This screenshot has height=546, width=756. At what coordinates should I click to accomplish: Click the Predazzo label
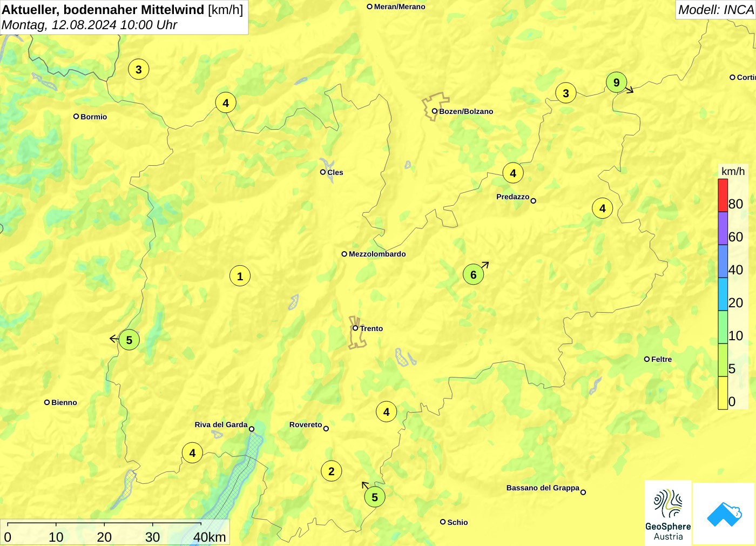pyautogui.click(x=512, y=197)
